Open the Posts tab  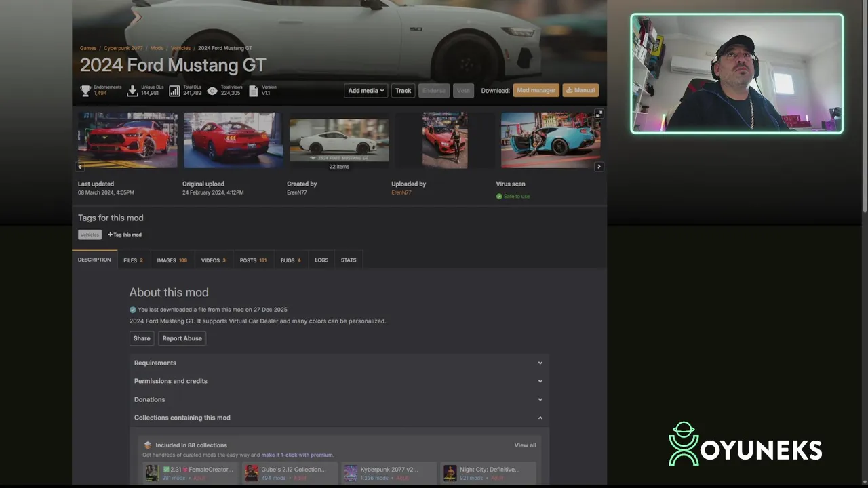253,260
